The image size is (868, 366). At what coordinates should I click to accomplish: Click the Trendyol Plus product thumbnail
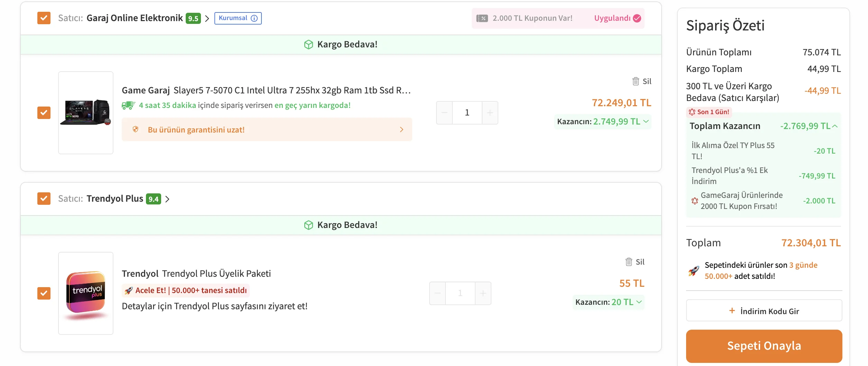tap(86, 293)
